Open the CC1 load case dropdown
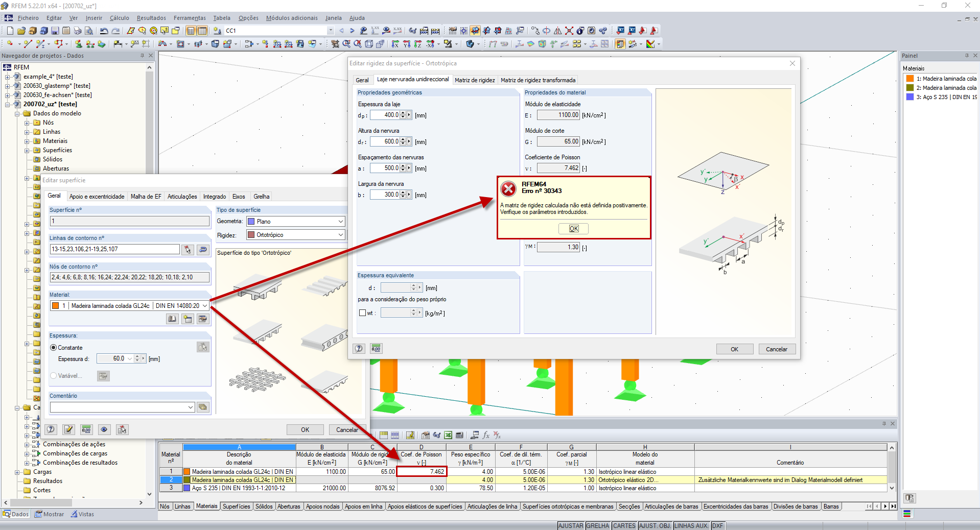 [331, 31]
